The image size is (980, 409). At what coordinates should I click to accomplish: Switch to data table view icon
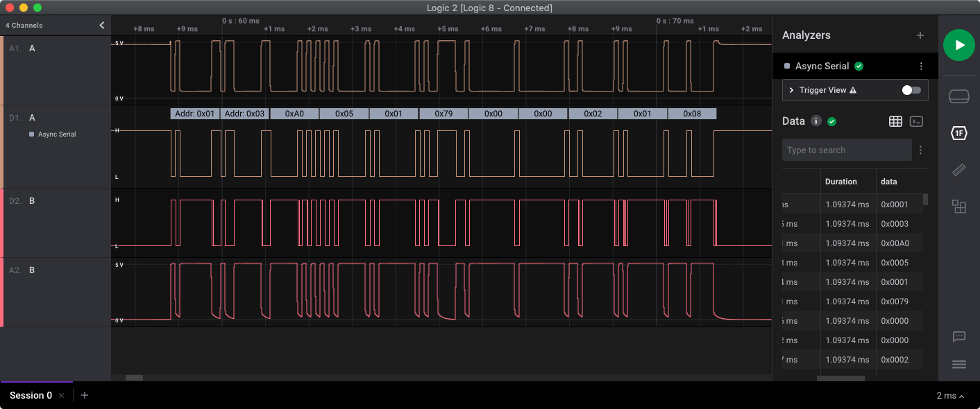pyautogui.click(x=895, y=121)
